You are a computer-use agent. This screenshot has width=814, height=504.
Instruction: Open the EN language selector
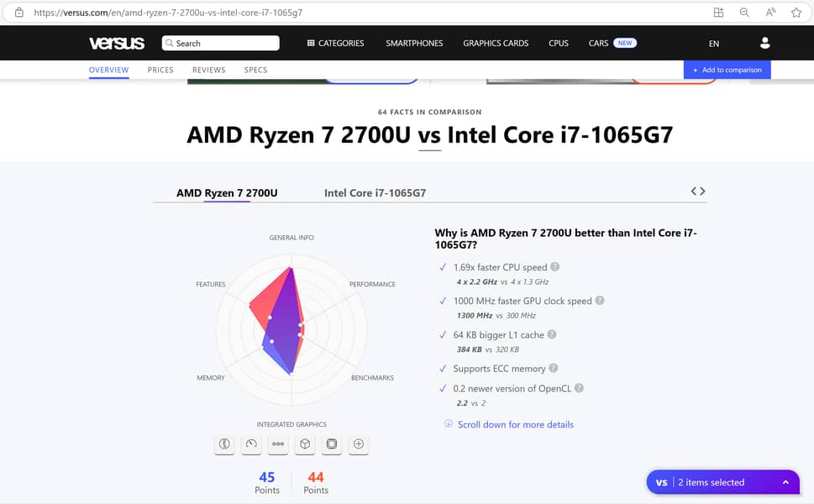point(714,44)
